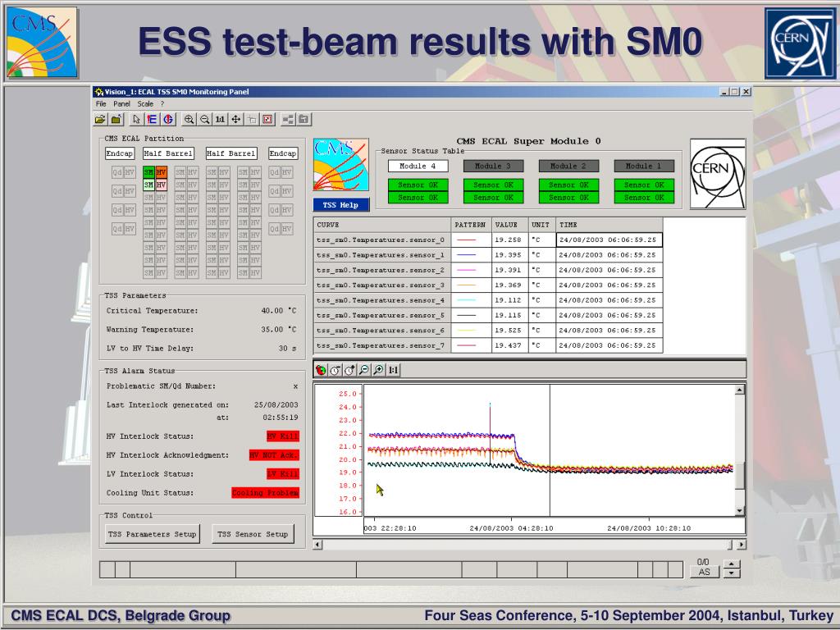Reset trend with 1:1 icon
Screen dimensions: 840x630
[393, 370]
